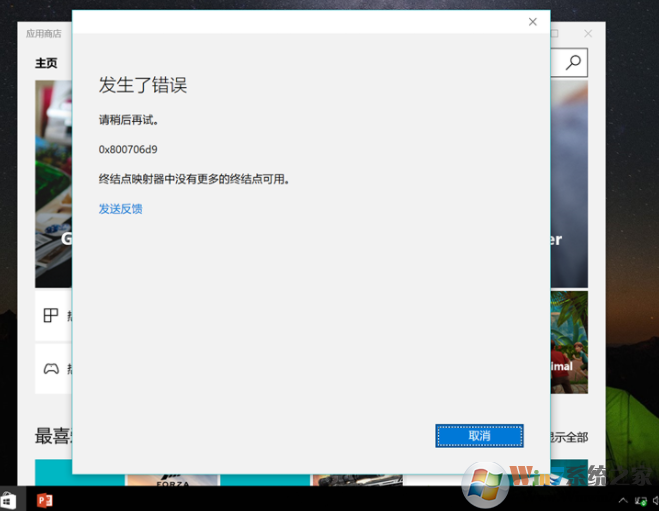Click the 请稍后再试 message text
The width and height of the screenshot is (659, 511).
click(x=128, y=120)
